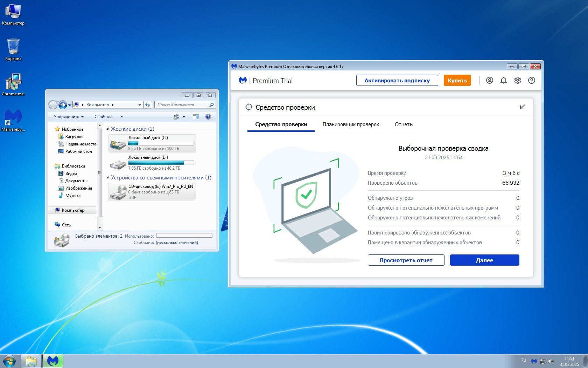Switch to the Планировщик проверок tab

[351, 124]
